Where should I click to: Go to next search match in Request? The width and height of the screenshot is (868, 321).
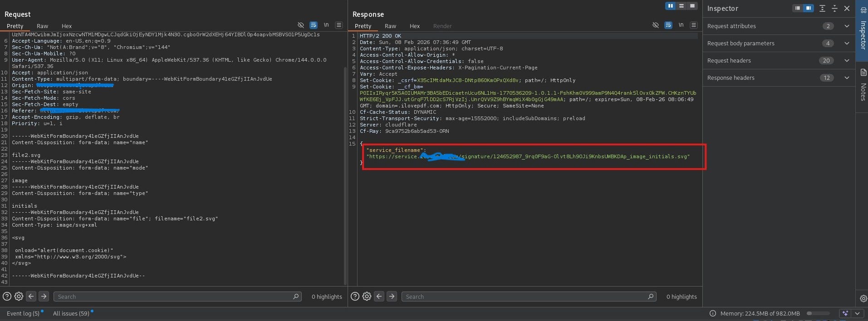tap(44, 297)
